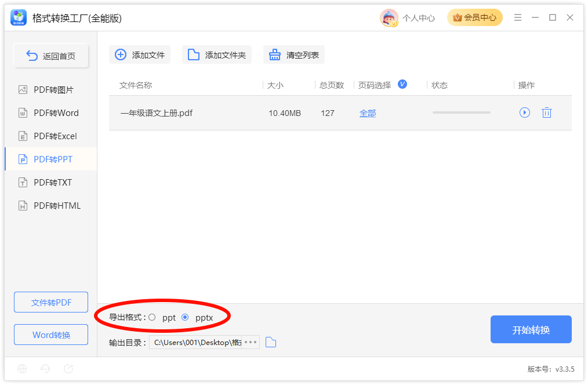Image resolution: width=588 pixels, height=385 pixels.
Task: Switch to PDF转HTML mode
Action: pyautogui.click(x=50, y=206)
